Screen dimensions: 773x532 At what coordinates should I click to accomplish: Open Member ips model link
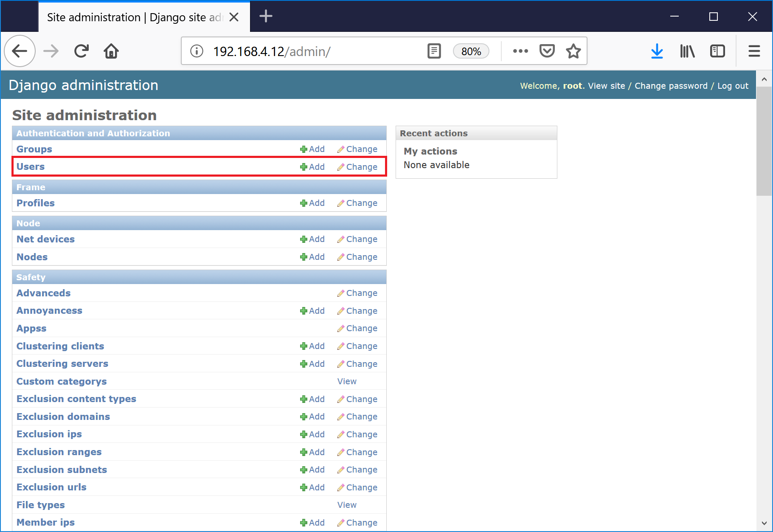click(45, 522)
